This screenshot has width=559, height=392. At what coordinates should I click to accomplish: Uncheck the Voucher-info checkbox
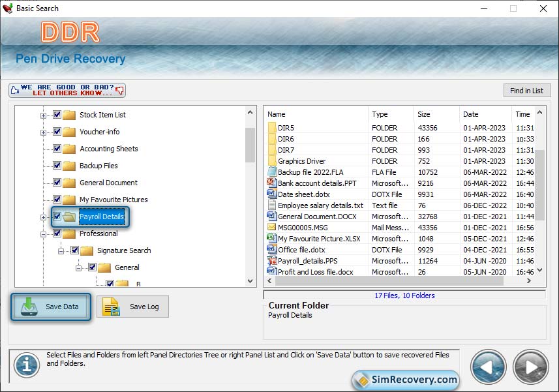point(57,132)
